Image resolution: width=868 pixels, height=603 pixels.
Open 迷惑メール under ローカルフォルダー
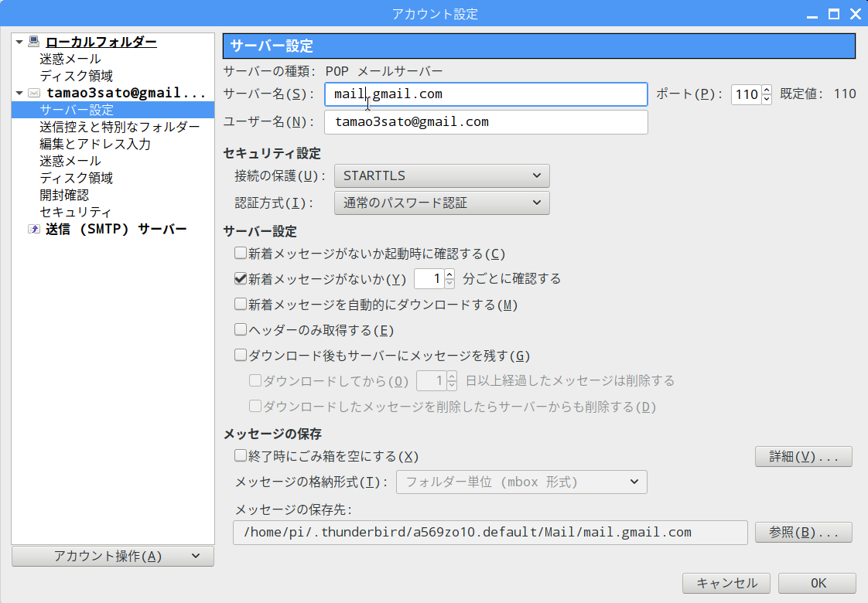click(x=70, y=59)
